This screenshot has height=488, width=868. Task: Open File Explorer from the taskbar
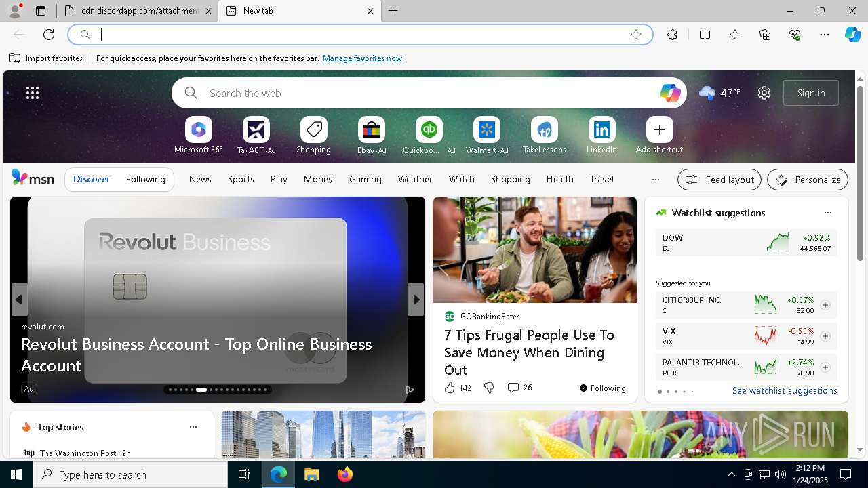[312, 474]
